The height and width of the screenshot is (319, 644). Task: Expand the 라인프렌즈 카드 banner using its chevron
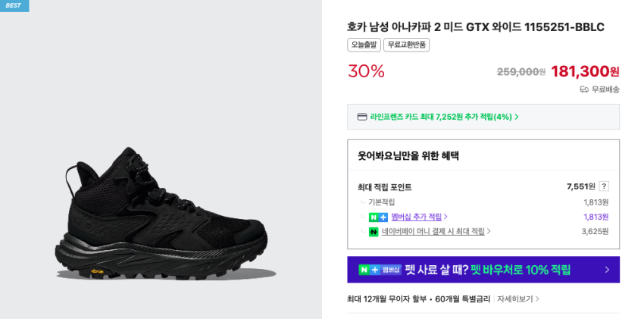[517, 117]
